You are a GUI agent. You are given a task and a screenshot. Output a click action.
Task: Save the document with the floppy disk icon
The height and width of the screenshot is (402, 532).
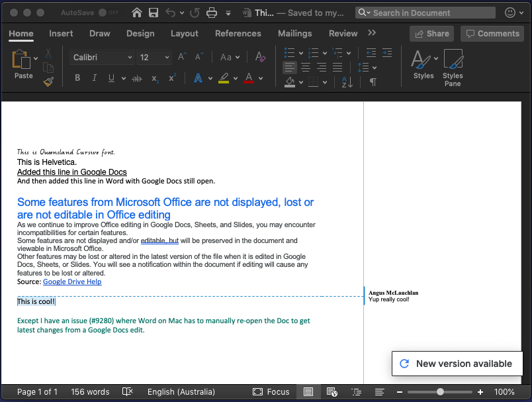[x=154, y=13]
